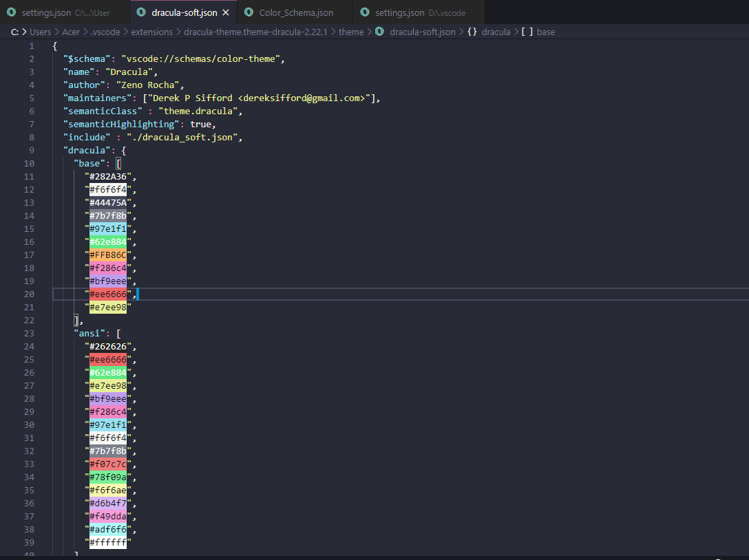Click the Users breadcrumb
Viewport: 749px width, 560px height.
40,32
